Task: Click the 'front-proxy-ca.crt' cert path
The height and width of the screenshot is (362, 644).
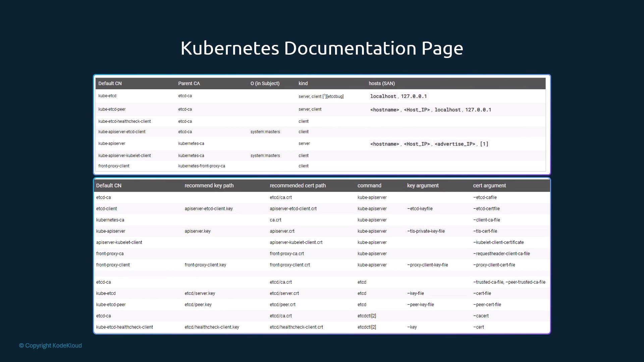Action: (x=287, y=254)
